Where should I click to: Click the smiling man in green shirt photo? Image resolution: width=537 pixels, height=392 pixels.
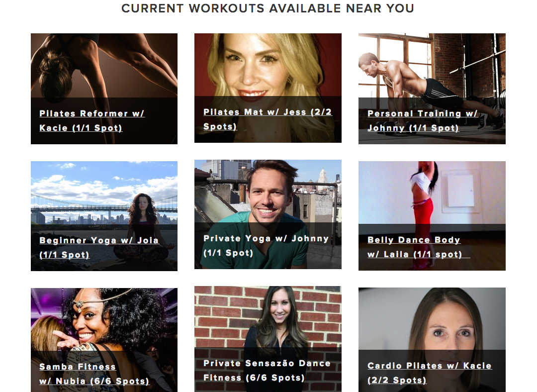268,191
